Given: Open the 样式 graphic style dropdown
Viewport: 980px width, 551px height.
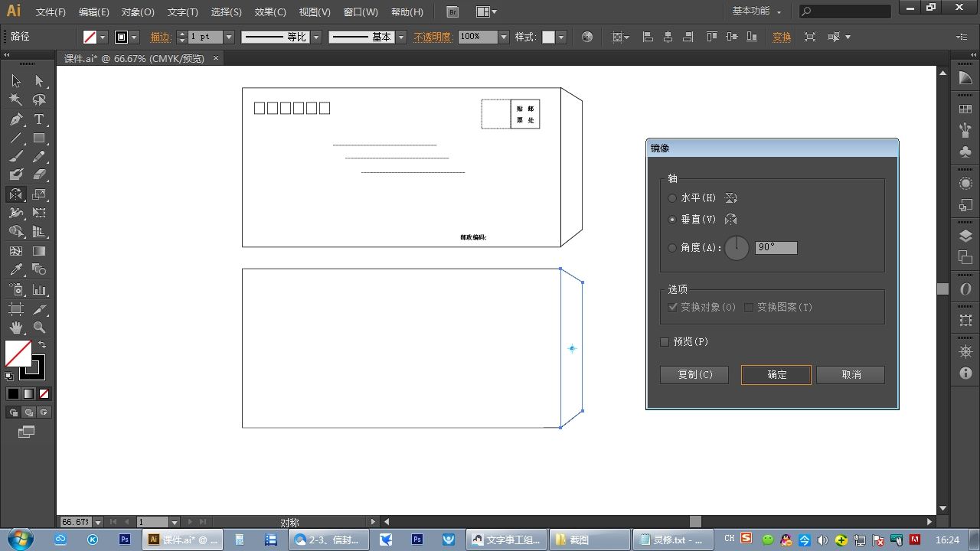Looking at the screenshot, I should (x=561, y=37).
